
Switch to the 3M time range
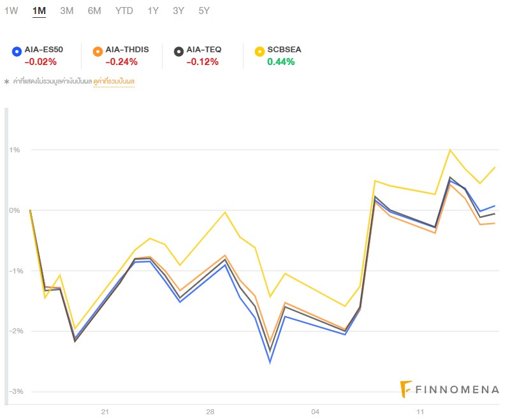pos(66,11)
